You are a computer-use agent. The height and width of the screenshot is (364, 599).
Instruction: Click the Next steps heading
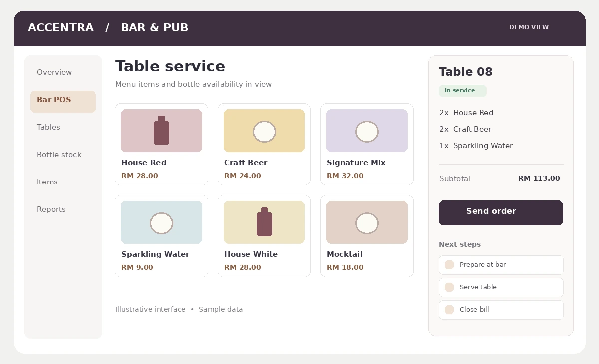[x=460, y=244]
